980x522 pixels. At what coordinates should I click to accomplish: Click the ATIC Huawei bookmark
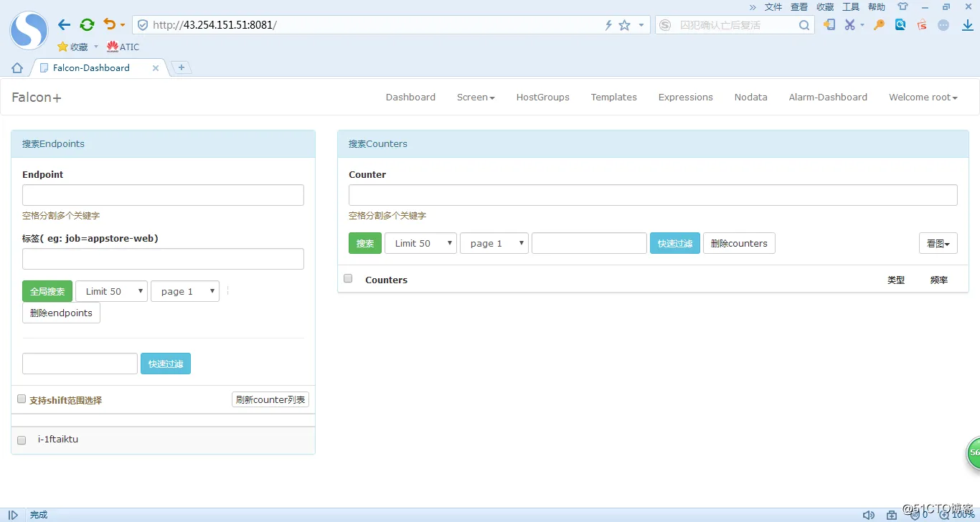pyautogui.click(x=123, y=47)
